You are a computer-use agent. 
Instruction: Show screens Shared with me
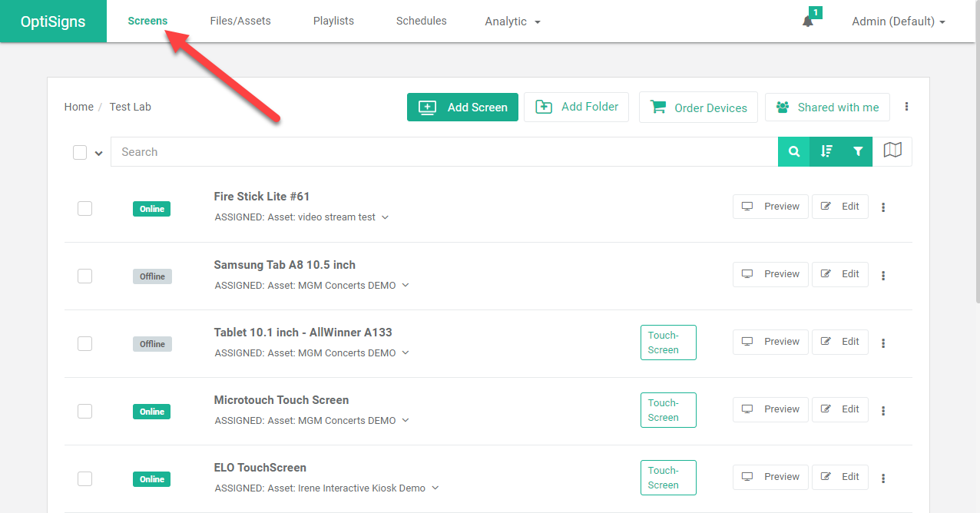[x=827, y=108]
